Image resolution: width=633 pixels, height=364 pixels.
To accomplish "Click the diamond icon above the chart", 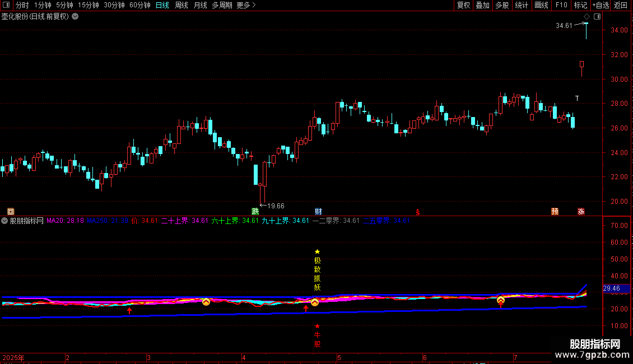I will click(587, 17).
